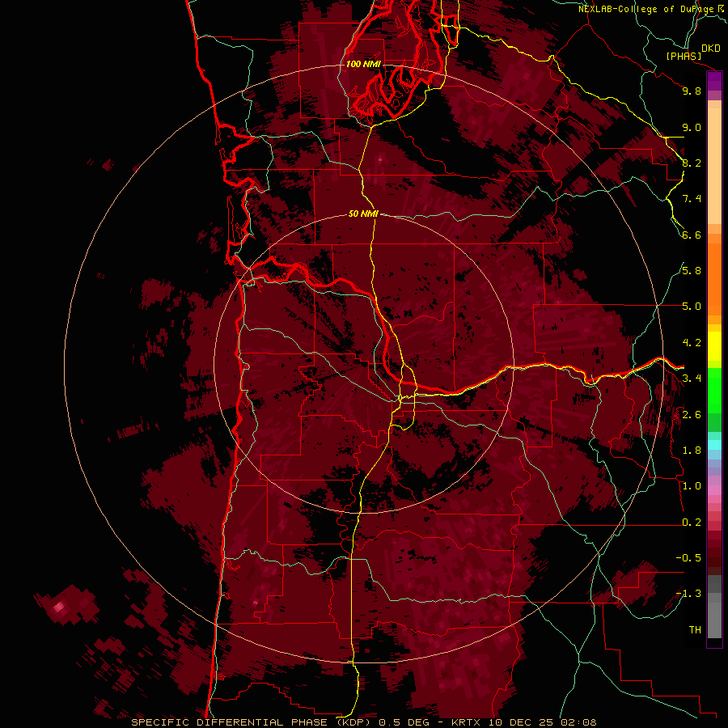Click the purple top segment of the color bar
This screenshot has width=728, height=728.
pos(714,81)
